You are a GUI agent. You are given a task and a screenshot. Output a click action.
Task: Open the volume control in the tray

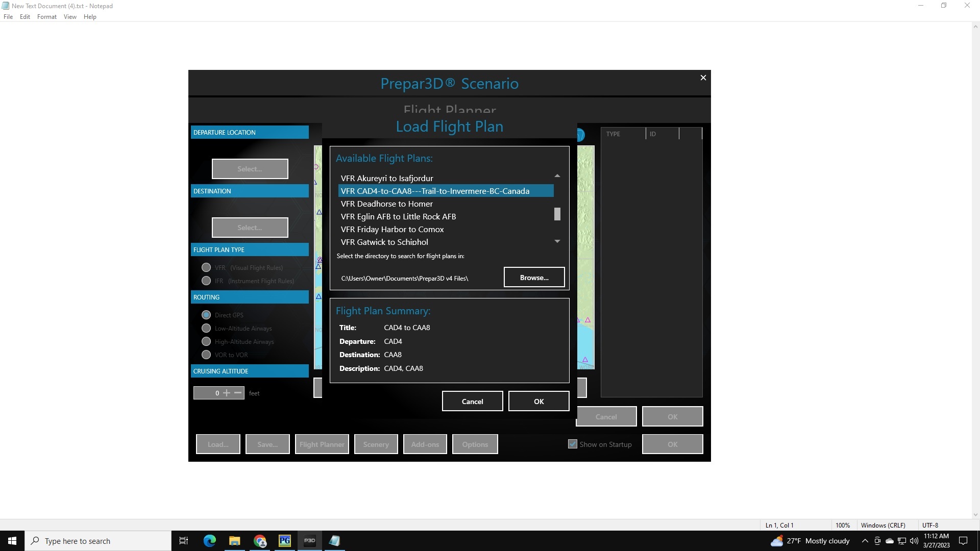point(914,541)
